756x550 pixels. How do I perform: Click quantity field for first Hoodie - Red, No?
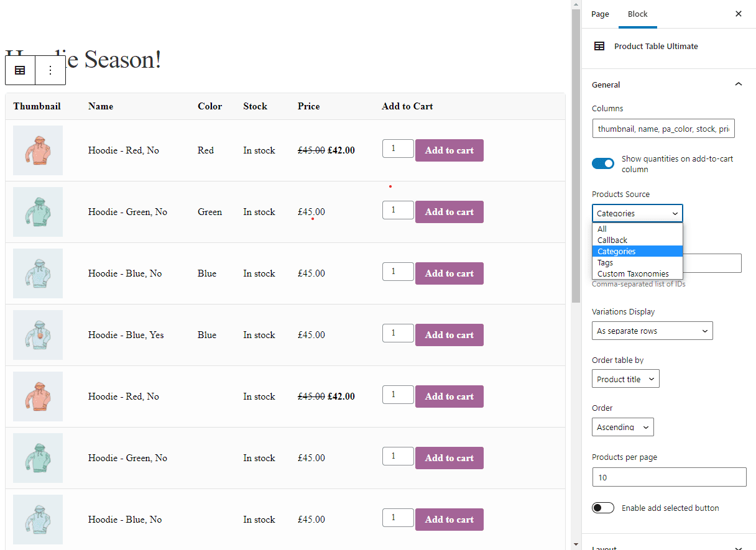(398, 149)
